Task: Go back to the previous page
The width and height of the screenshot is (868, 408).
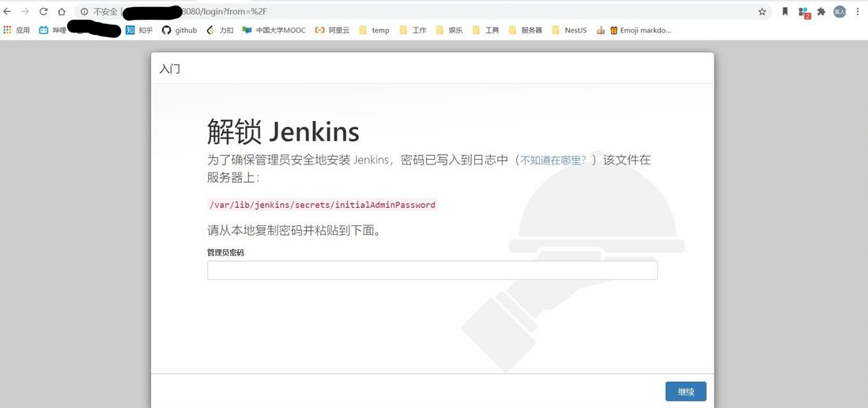Action: click(7, 12)
